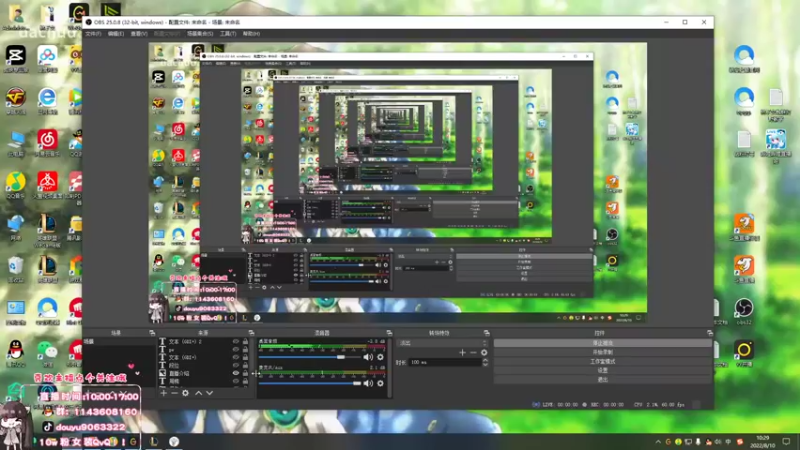Move source up with arrow icon
This screenshot has width=800, height=450.
click(198, 393)
